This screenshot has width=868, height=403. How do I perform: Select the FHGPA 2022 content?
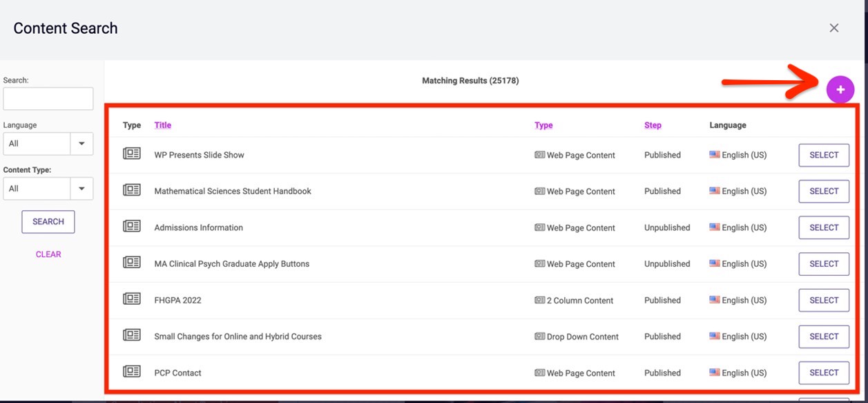[824, 300]
